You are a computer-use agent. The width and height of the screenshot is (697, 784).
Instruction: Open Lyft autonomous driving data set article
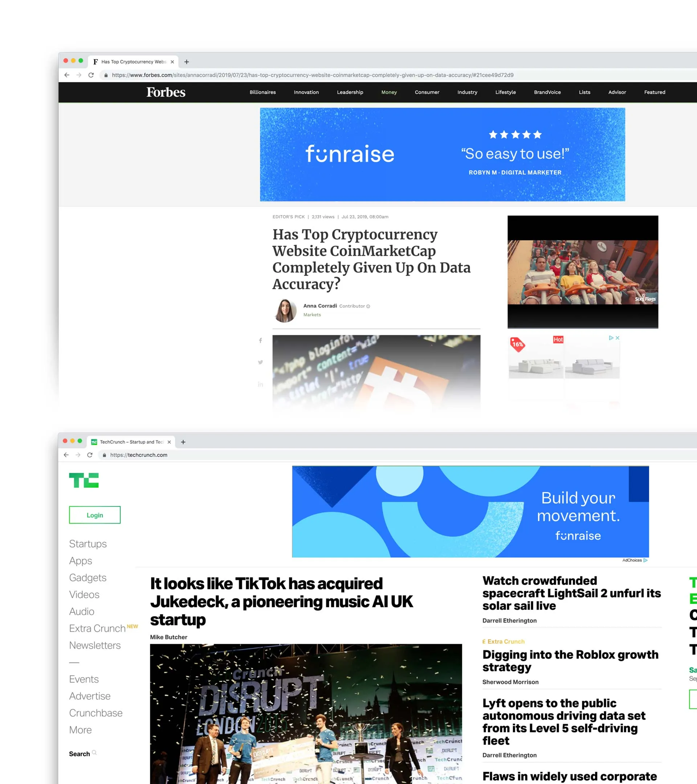(564, 722)
